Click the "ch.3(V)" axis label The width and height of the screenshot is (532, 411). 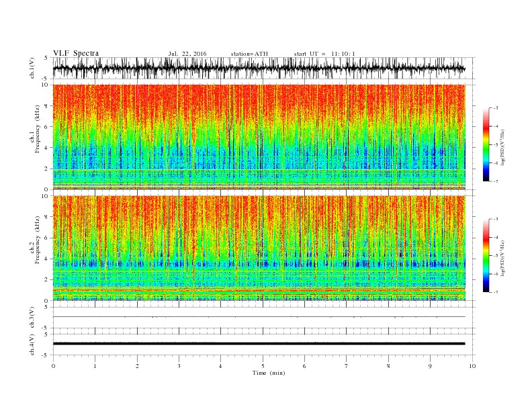click(x=32, y=318)
